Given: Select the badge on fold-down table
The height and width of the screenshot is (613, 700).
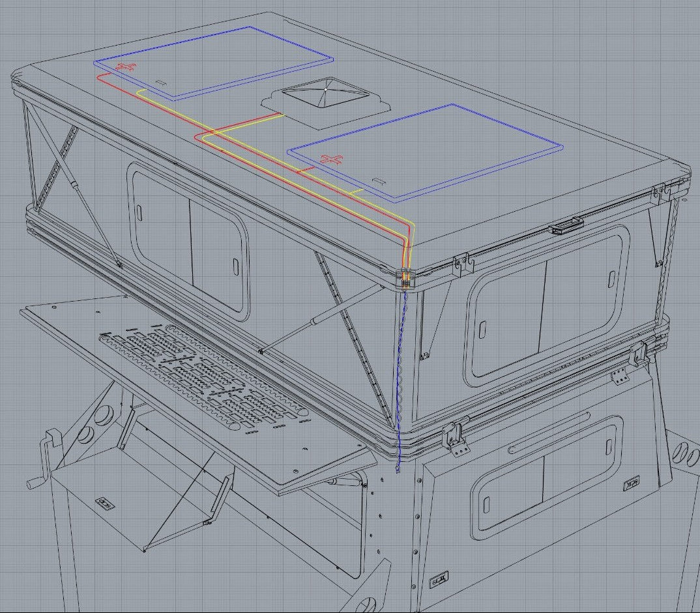Looking at the screenshot, I should [104, 502].
